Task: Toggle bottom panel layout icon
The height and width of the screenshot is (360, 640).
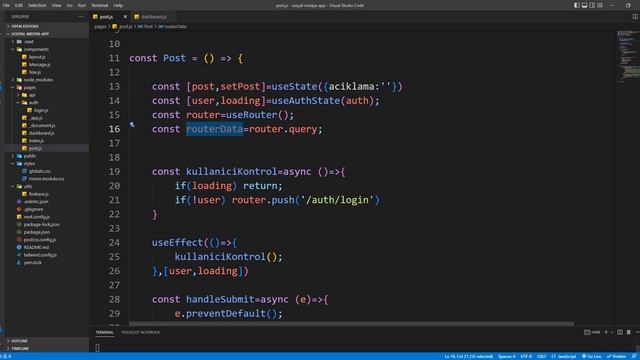Action: click(584, 5)
